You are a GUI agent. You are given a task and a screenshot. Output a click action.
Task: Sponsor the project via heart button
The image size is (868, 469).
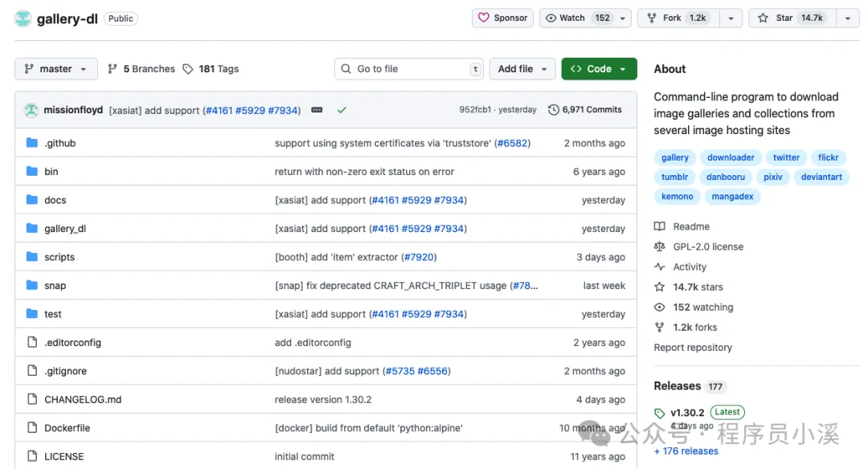pos(502,18)
